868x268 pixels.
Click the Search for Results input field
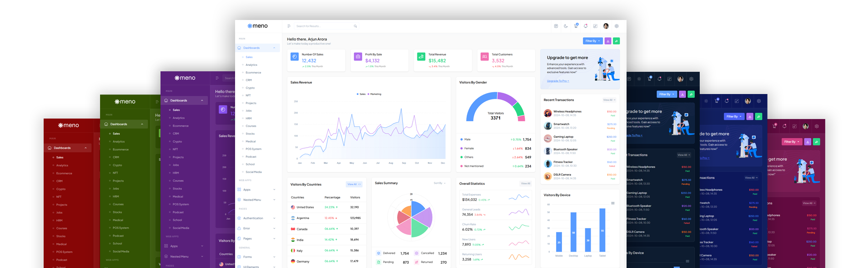(x=323, y=26)
